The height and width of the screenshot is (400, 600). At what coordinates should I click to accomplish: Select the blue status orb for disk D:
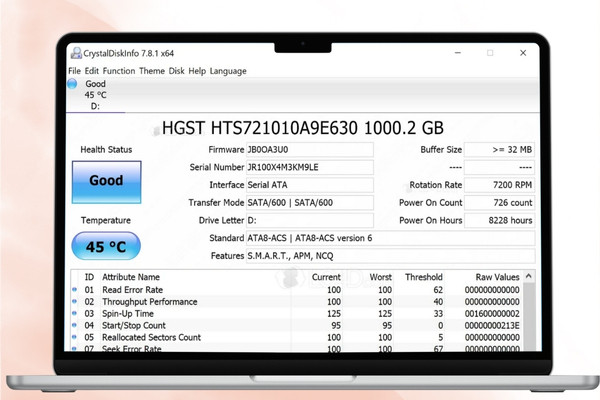(72, 83)
